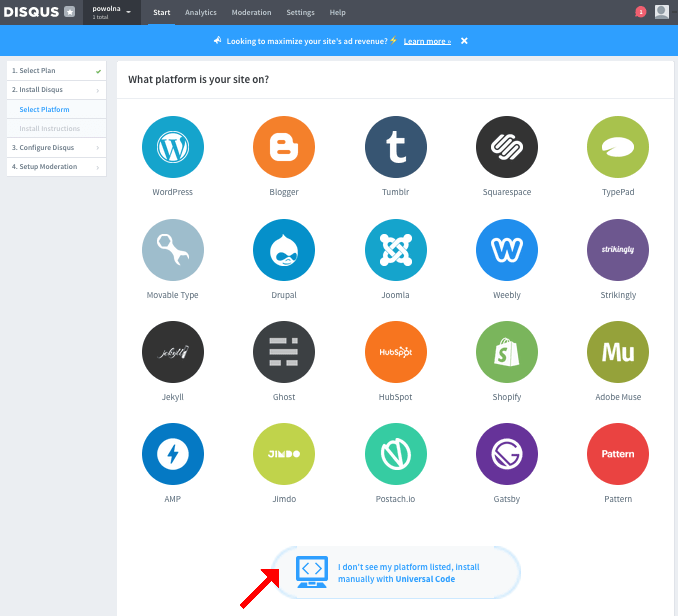Pick the Postach.io platform icon
The image size is (678, 616).
point(396,454)
